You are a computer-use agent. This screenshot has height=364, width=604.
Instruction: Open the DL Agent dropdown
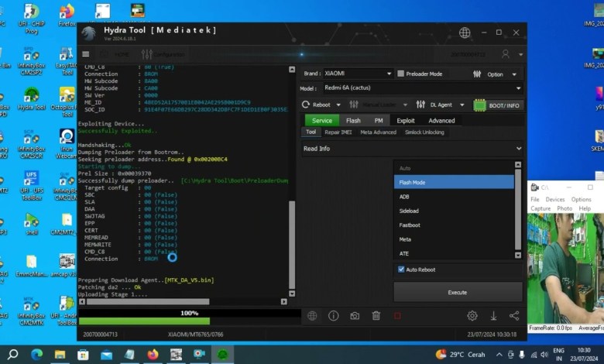click(441, 105)
